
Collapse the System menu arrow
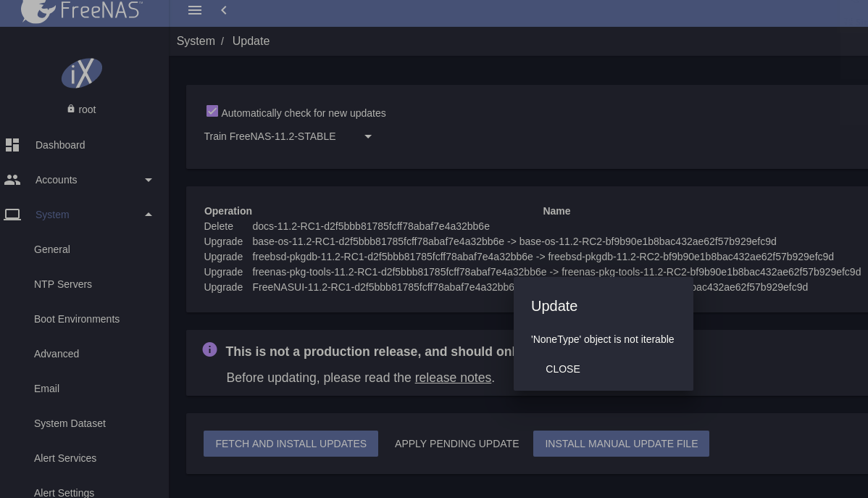click(x=149, y=215)
